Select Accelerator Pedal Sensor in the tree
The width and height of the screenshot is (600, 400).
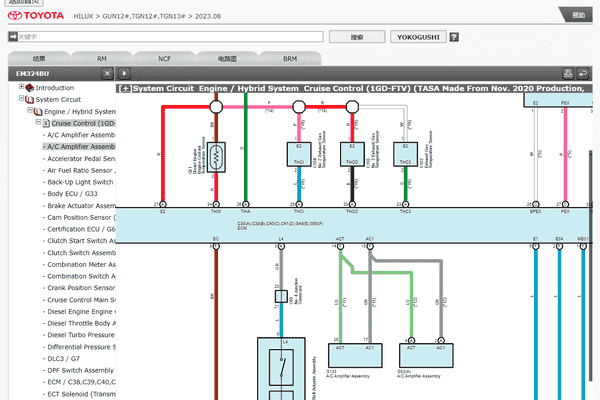80,158
